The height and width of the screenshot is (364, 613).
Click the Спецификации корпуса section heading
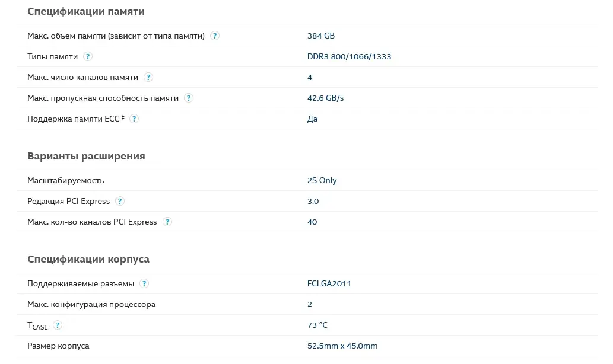coord(88,259)
